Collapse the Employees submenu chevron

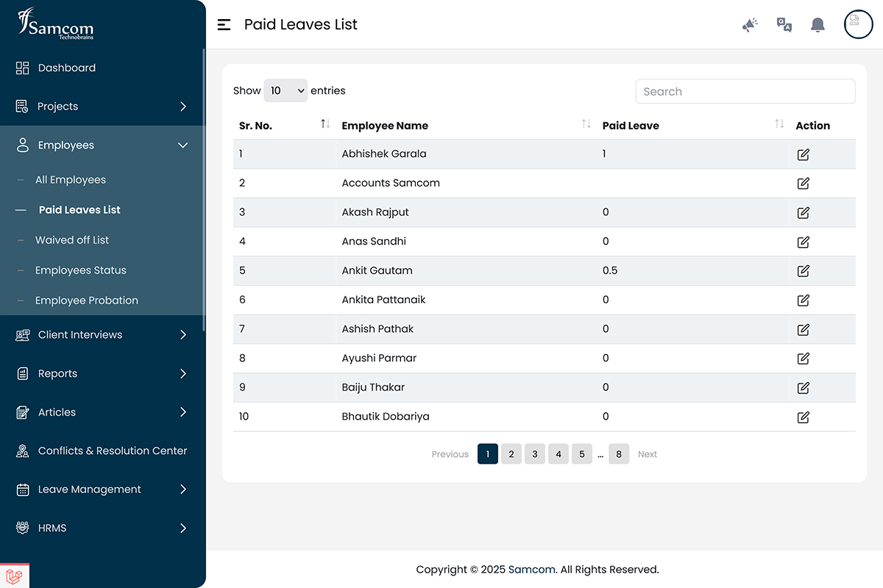(183, 145)
